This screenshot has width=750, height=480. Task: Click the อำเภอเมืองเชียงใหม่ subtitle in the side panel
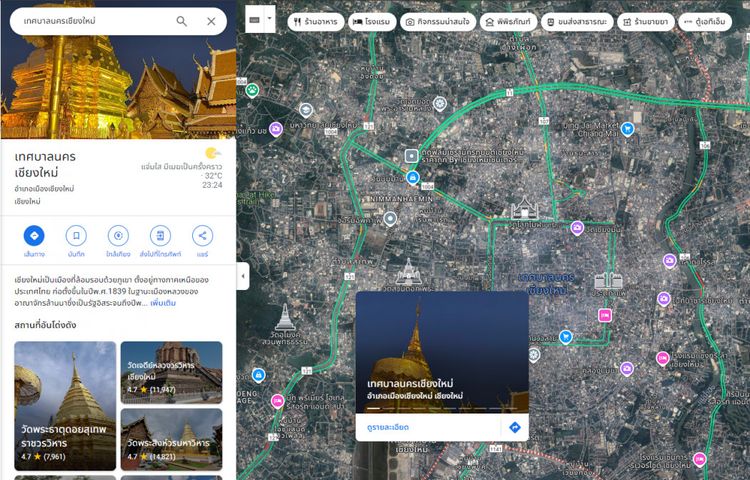[x=44, y=189]
